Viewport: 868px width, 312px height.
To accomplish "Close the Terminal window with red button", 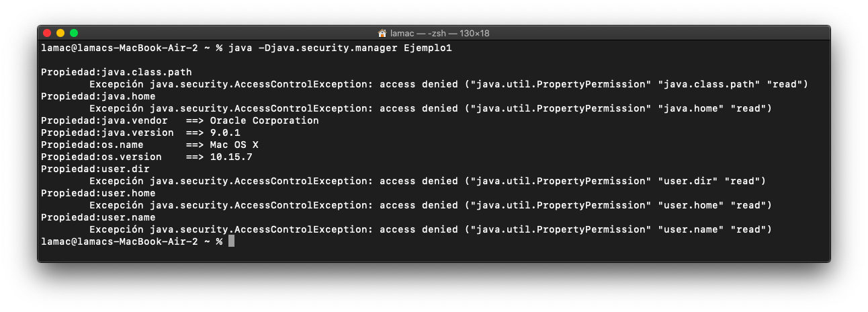I will (47, 33).
